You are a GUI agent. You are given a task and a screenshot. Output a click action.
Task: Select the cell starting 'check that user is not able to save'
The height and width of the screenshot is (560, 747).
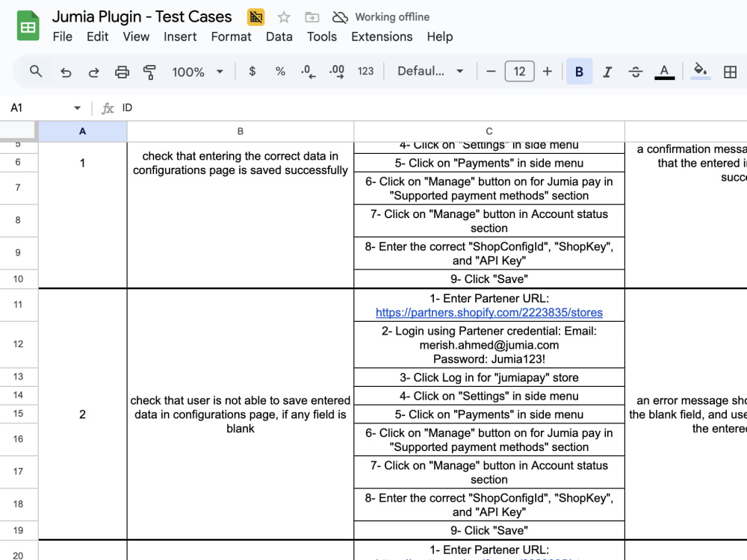click(240, 414)
